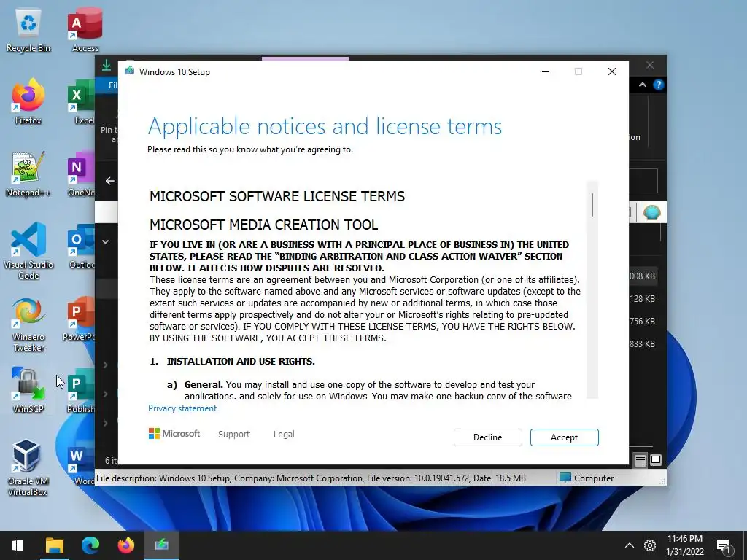Decline the license terms
Viewport: 747px width, 560px height.
click(487, 437)
